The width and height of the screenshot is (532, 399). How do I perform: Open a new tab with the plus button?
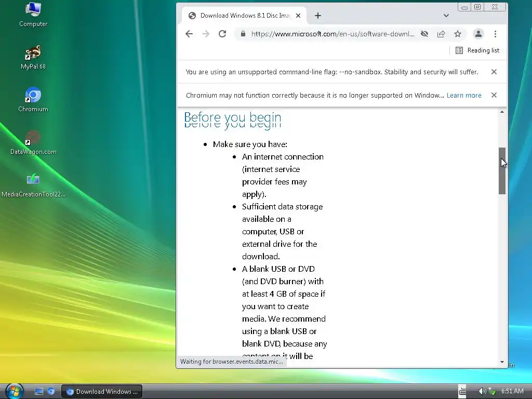[x=318, y=16]
